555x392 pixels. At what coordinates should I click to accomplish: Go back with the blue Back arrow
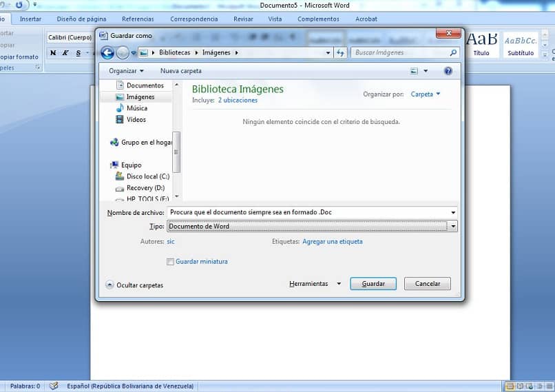[x=107, y=53]
